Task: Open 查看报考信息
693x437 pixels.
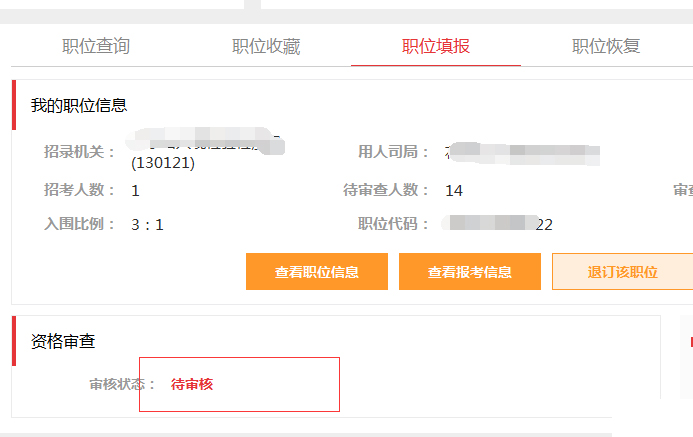Action: 470,272
